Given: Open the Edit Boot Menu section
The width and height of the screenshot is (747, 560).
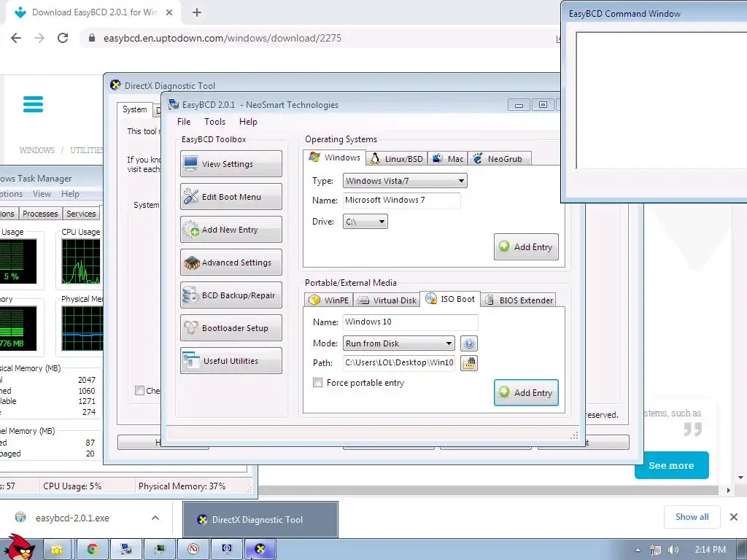Looking at the screenshot, I should pyautogui.click(x=231, y=197).
